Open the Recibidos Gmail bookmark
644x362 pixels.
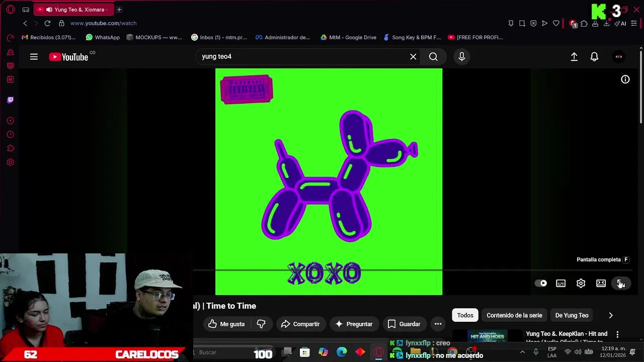pyautogui.click(x=49, y=37)
